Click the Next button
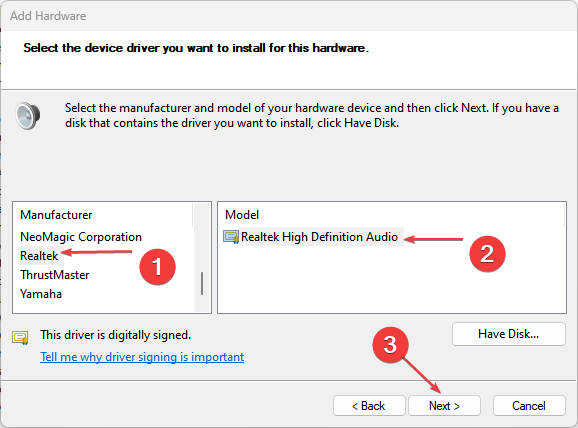The height and width of the screenshot is (428, 578). click(444, 406)
